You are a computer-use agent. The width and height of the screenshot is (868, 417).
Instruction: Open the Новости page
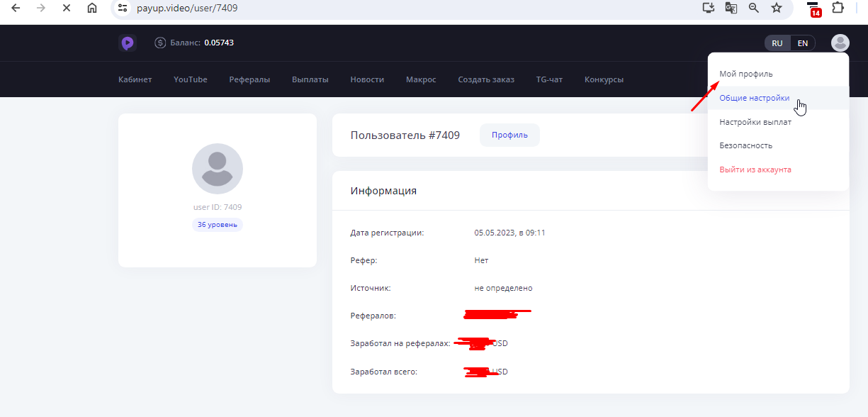click(x=367, y=79)
